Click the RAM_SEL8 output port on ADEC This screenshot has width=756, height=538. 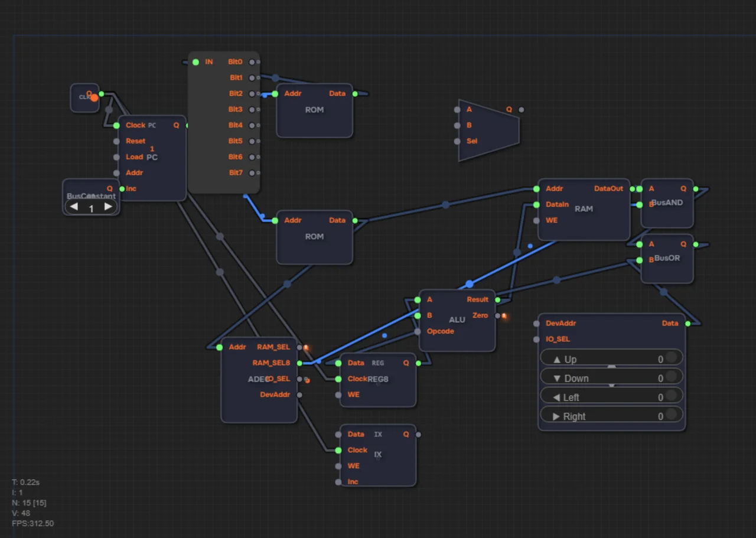tap(299, 363)
